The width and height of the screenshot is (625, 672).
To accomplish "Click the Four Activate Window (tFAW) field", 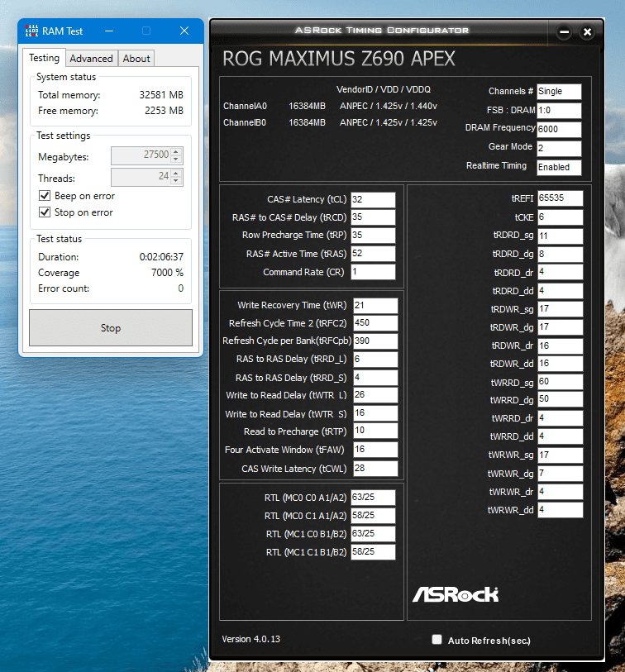I will click(x=375, y=450).
